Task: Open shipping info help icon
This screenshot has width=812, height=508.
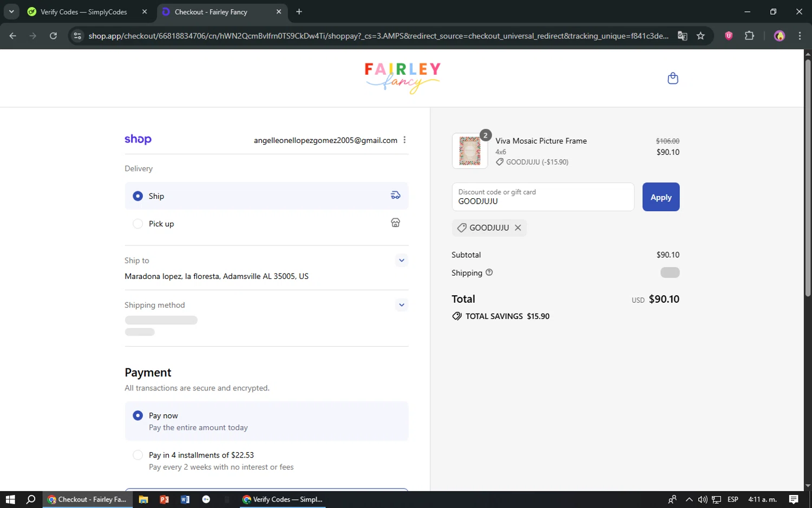Action: 489,272
